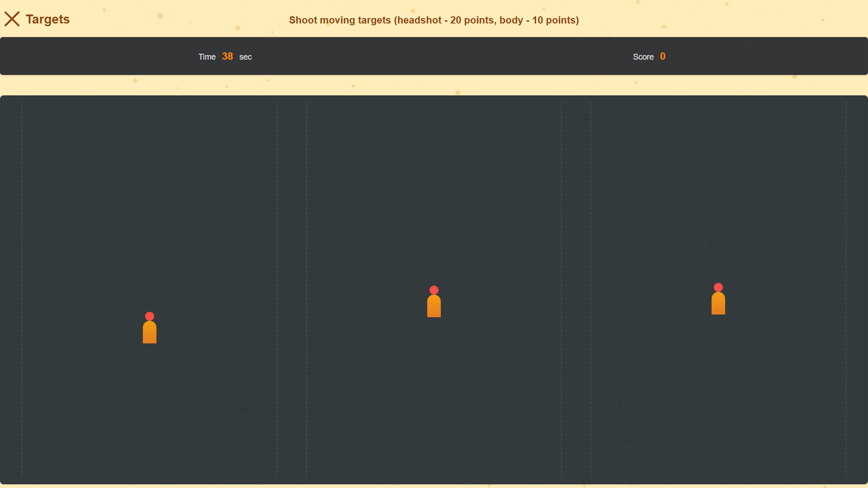868x488 pixels.
Task: Shoot the head of the leftmost target
Action: [x=150, y=315]
